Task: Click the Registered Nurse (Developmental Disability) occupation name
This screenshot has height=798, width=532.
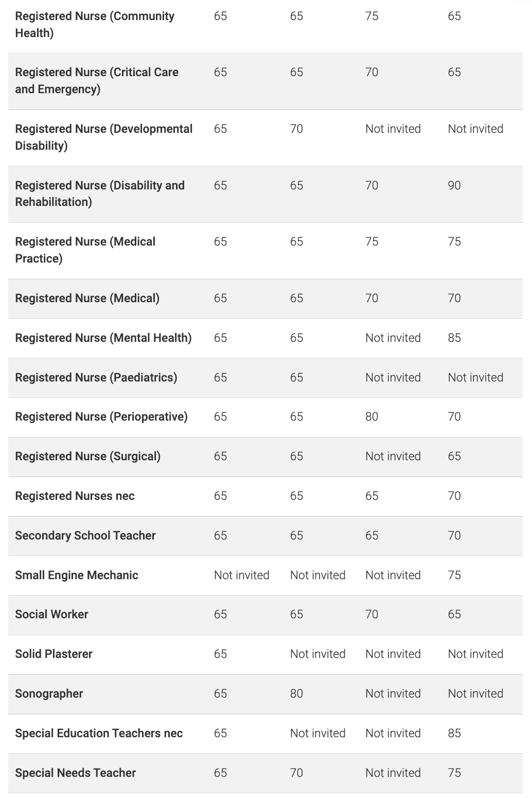Action: (x=104, y=137)
